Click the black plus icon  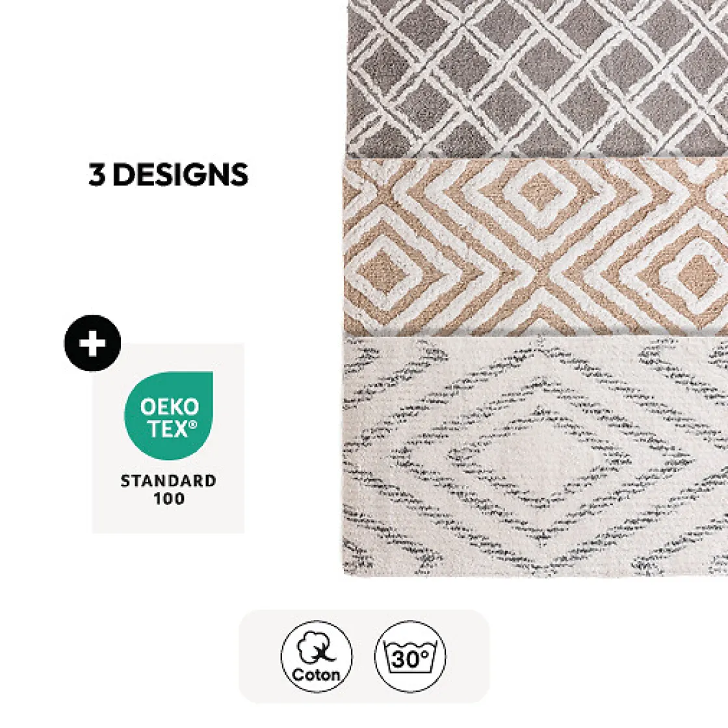coord(92,343)
